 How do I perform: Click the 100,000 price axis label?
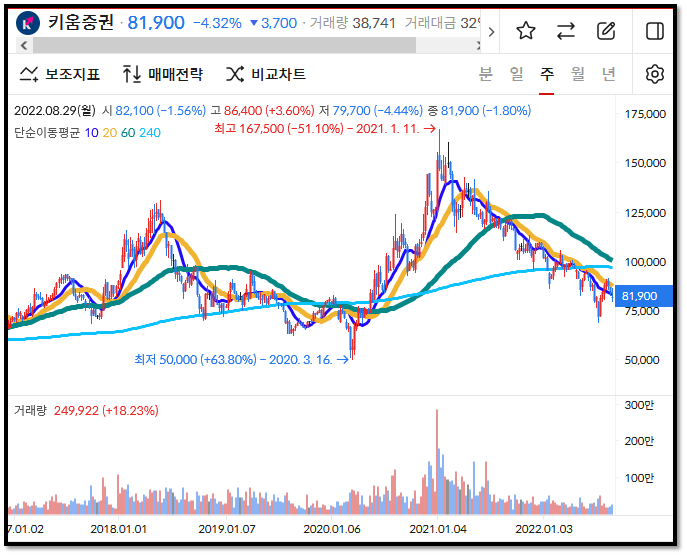tap(645, 262)
